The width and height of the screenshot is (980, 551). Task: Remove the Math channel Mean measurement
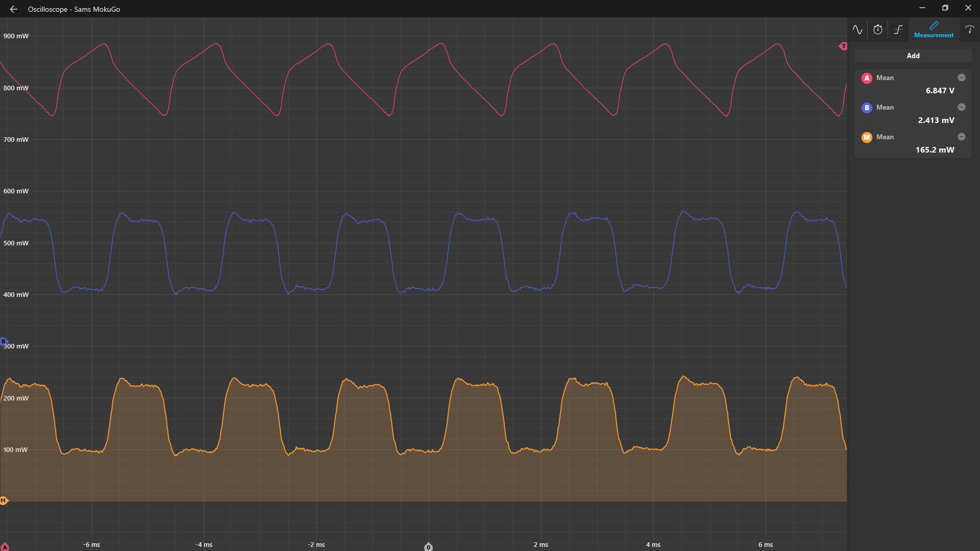click(x=961, y=137)
